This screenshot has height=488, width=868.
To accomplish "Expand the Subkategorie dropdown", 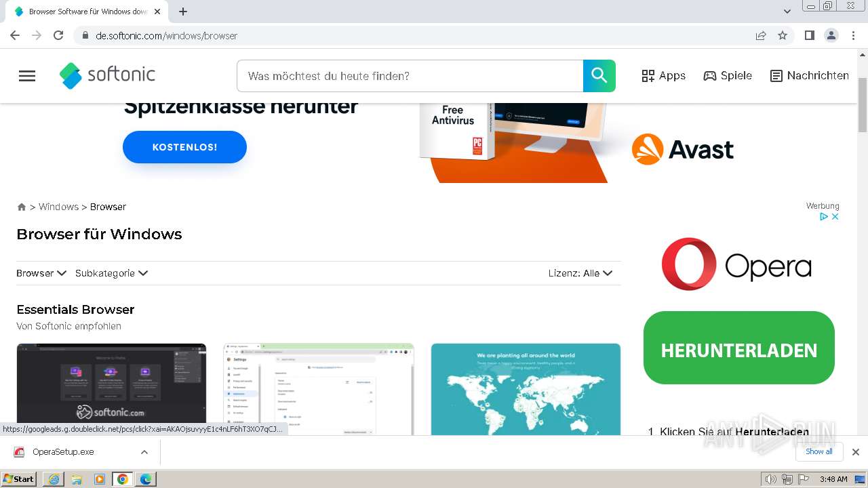I will [112, 273].
